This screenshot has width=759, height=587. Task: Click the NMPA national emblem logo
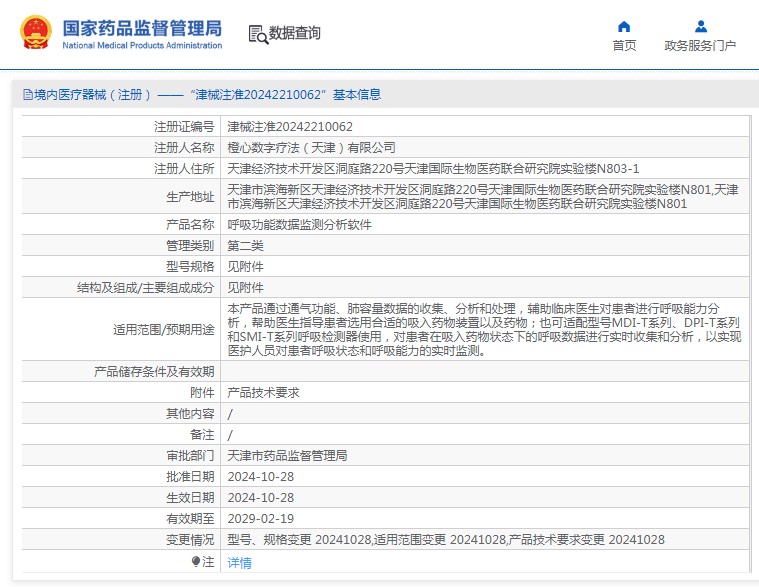point(37,33)
